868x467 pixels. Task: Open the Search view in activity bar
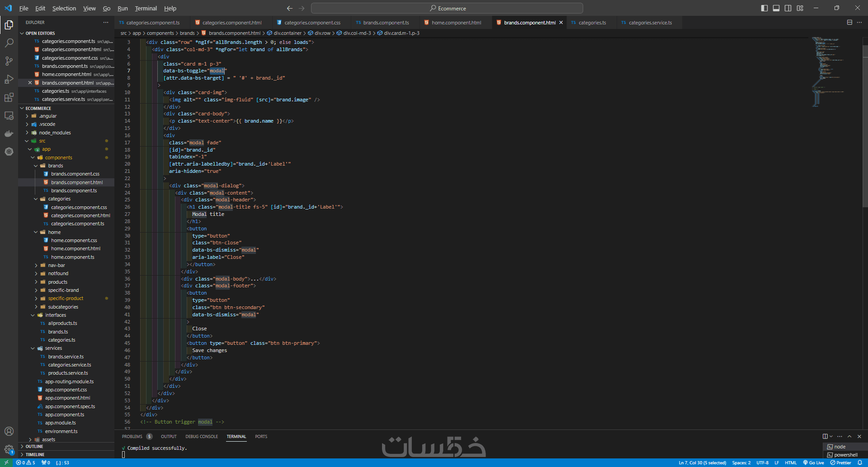coord(9,43)
